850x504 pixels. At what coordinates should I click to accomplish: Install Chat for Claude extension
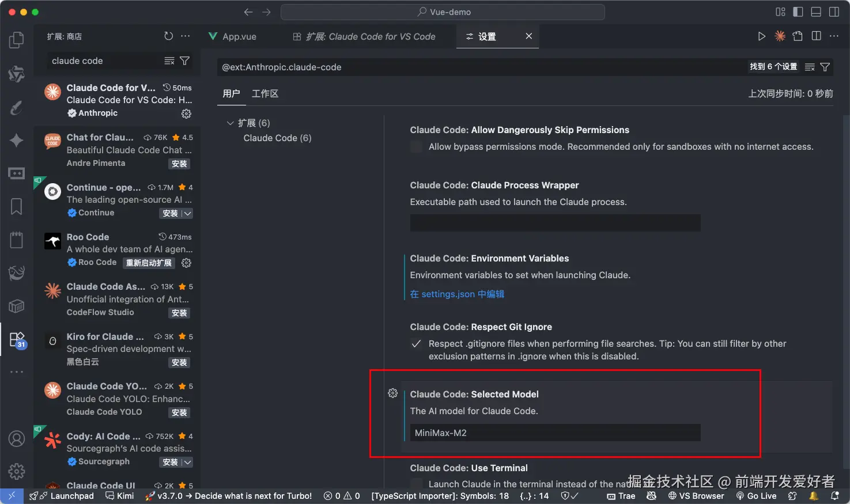coord(179,164)
